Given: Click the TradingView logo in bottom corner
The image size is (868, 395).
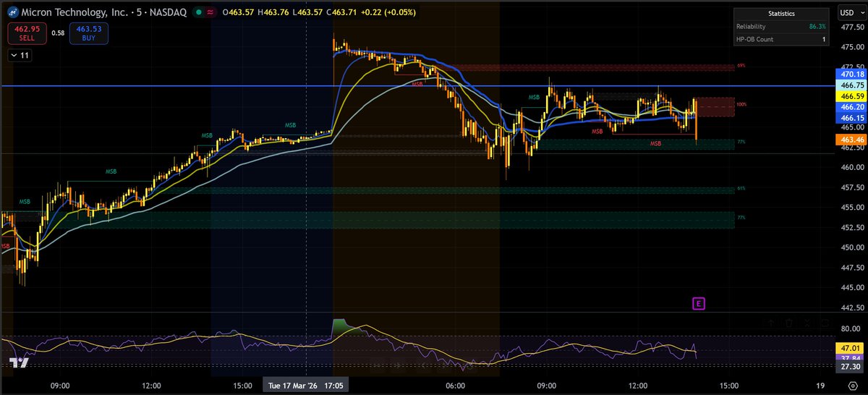Looking at the screenshot, I should point(19,364).
